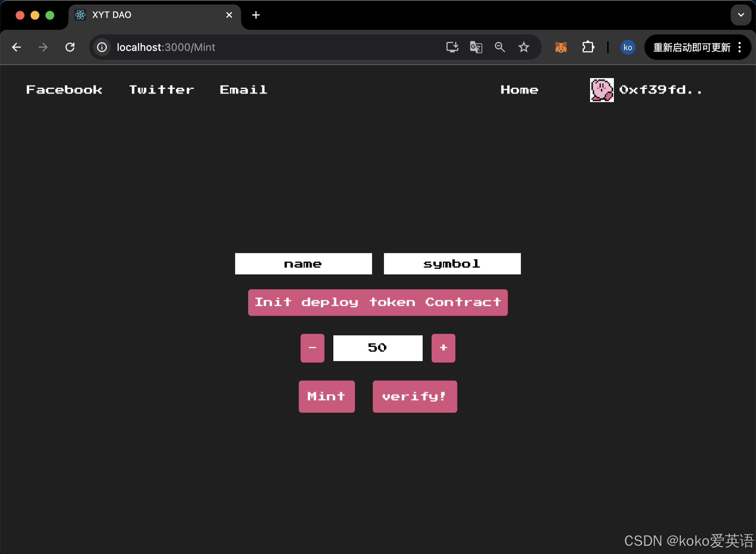
Task: Open Chrome three-dot menu
Action: click(x=740, y=47)
